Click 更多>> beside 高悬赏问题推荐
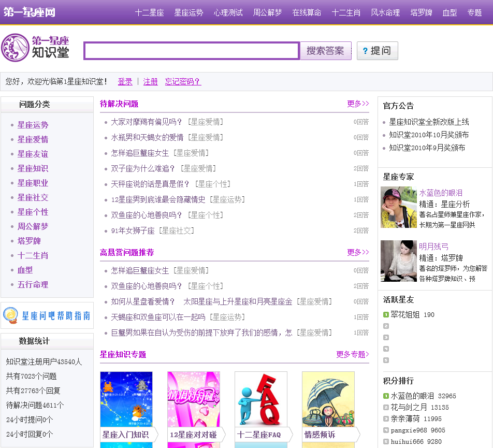 tap(358, 252)
